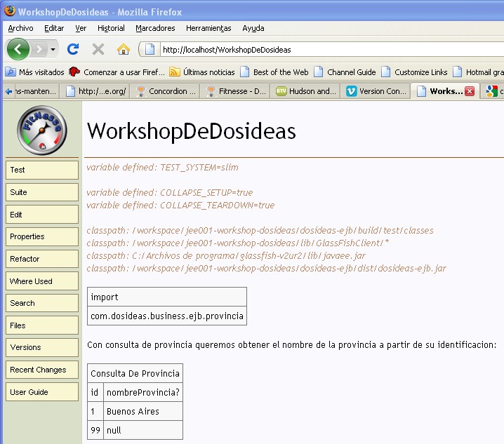Switch to the Google tab
The height and width of the screenshot is (444, 504).
[x=493, y=91]
